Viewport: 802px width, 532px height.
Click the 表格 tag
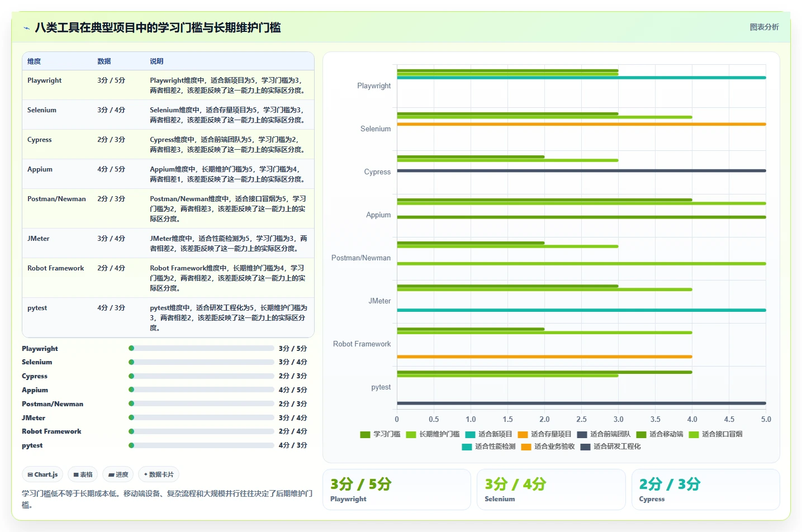click(x=83, y=474)
